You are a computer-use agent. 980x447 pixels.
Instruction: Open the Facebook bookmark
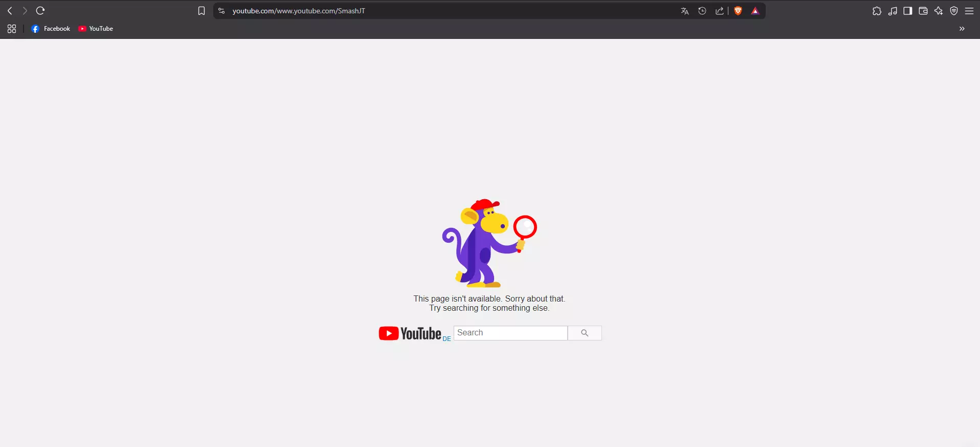(x=51, y=29)
